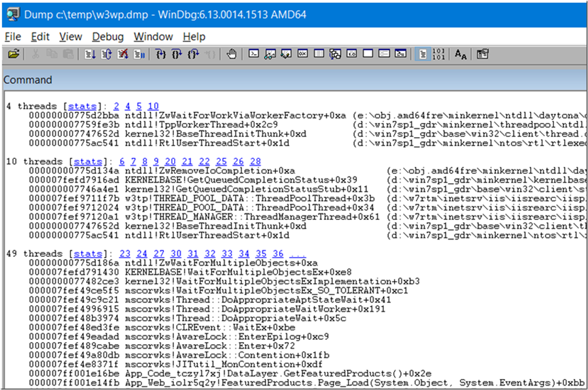
Task: Click the FeaturedProducts.Page_Load stack frame line
Action: click(x=355, y=383)
